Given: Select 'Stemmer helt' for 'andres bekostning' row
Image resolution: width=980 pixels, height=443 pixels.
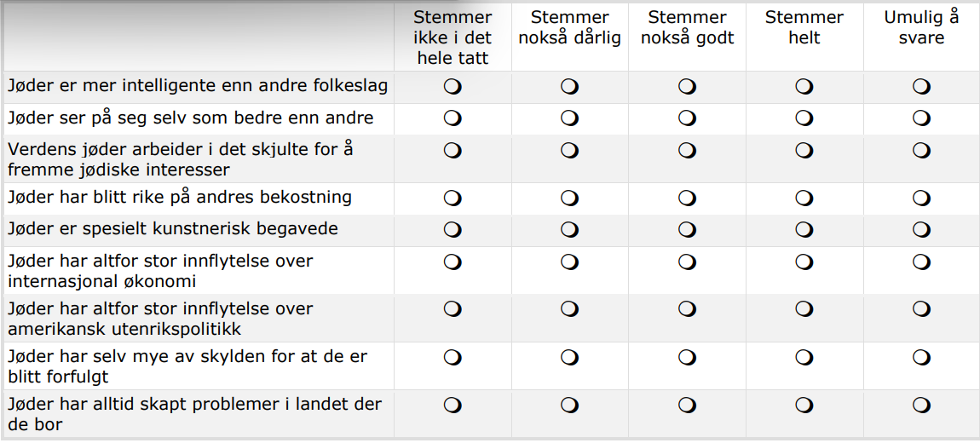Looking at the screenshot, I should tap(804, 198).
